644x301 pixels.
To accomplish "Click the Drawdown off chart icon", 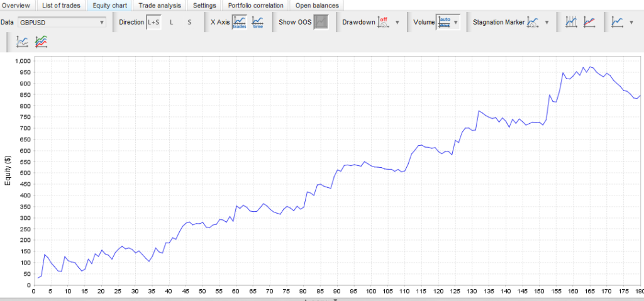I will point(383,22).
